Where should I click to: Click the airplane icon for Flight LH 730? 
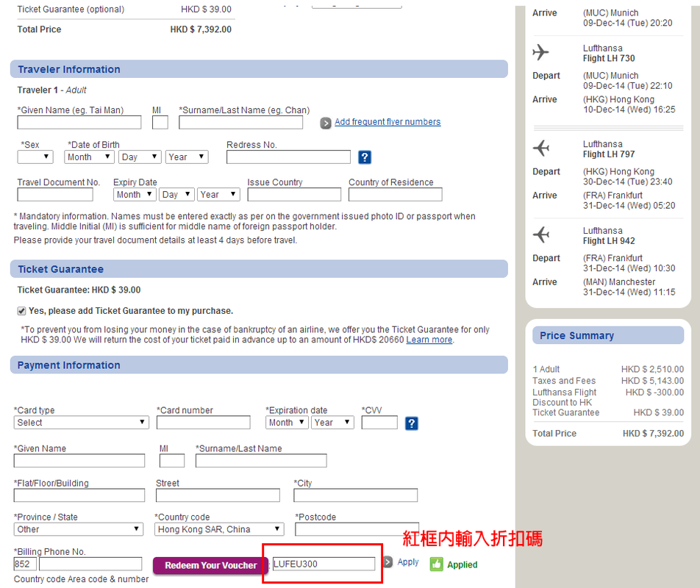(x=541, y=53)
